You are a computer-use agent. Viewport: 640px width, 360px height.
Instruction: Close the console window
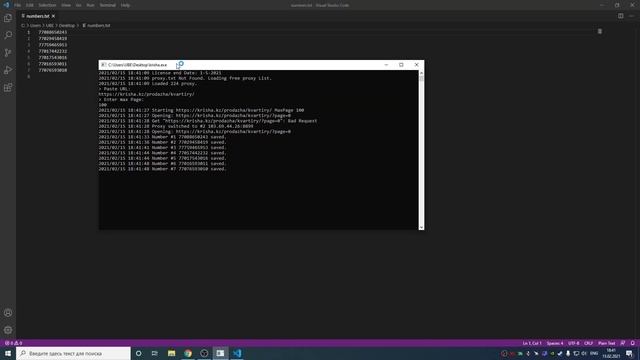[x=416, y=65]
